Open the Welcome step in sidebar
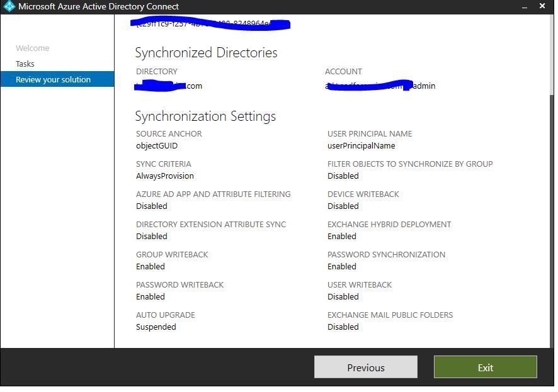 click(32, 48)
